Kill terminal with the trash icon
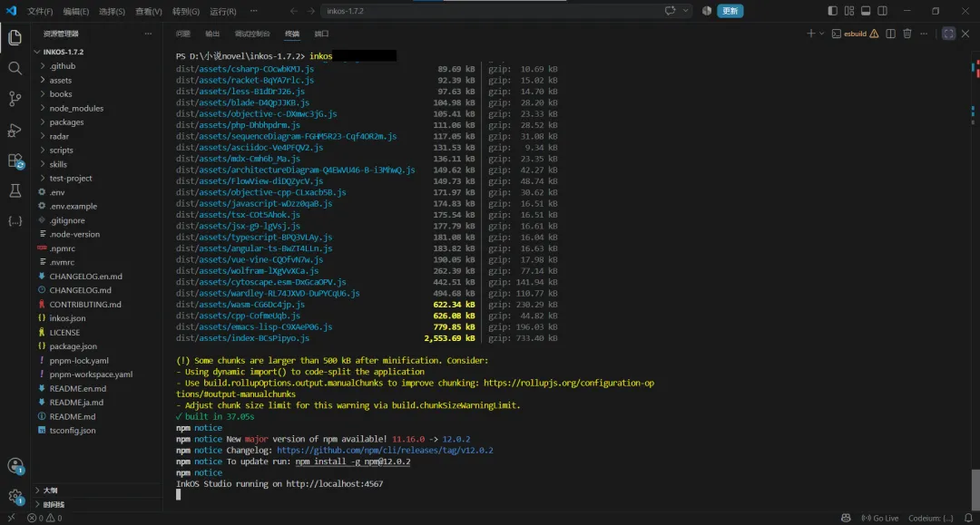The height and width of the screenshot is (525, 980). [907, 34]
